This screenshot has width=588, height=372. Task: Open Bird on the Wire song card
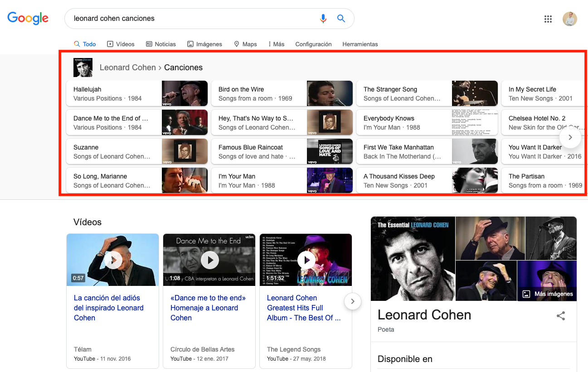(x=282, y=93)
